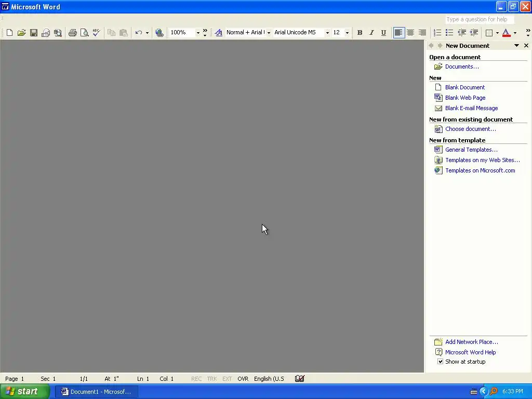Expand hidden system tray icons arrow
Viewport: 532px width, 399px height.
point(484,392)
